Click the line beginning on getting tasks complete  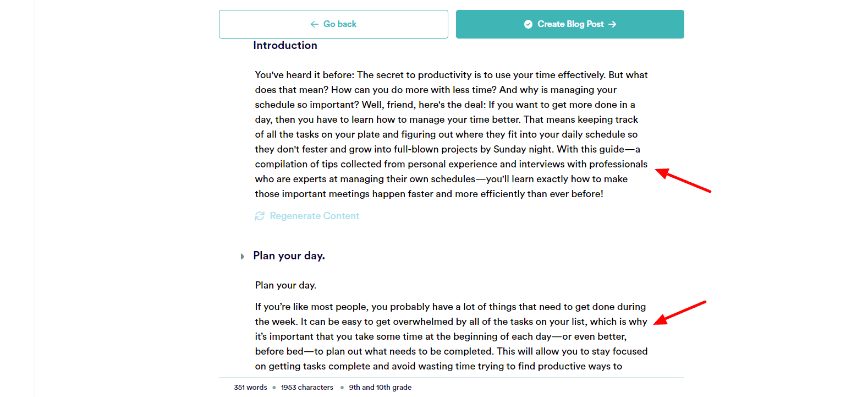438,366
